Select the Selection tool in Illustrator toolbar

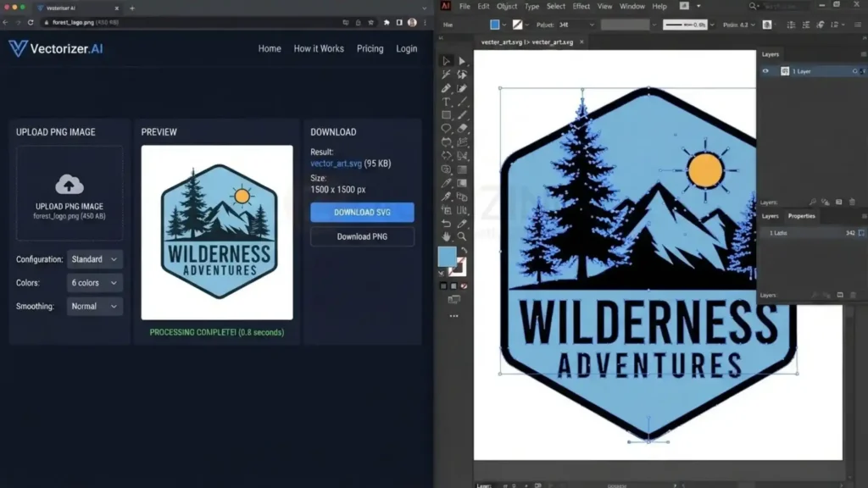pos(446,61)
